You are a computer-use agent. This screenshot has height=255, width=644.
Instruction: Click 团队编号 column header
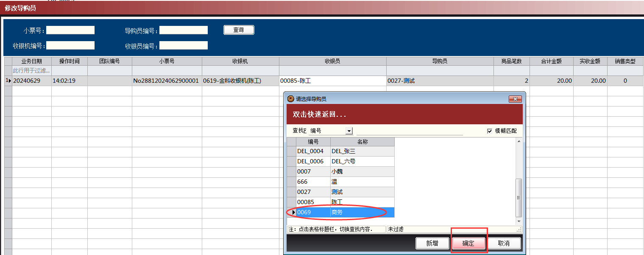pyautogui.click(x=110, y=61)
